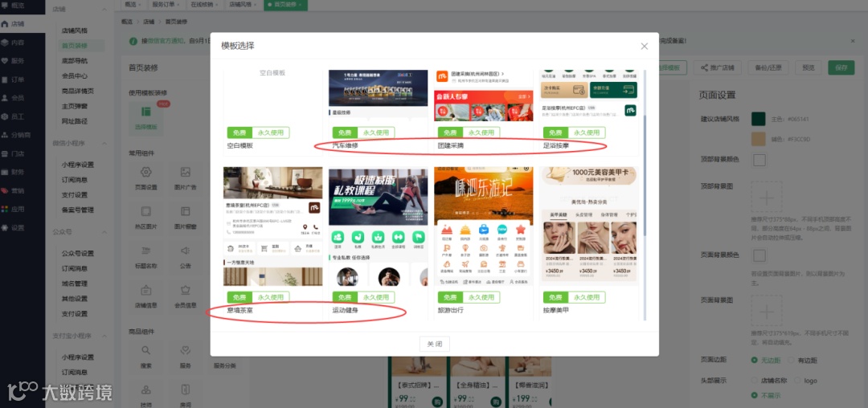Click the 备份/还原 button
This screenshot has height=408, width=868.
click(768, 67)
